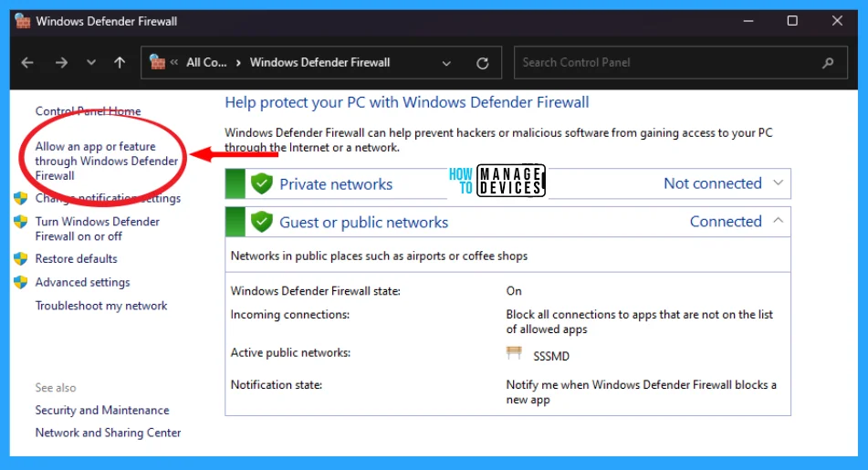Click shield icon beside Advanced settings
The width and height of the screenshot is (868, 470).
tap(21, 282)
